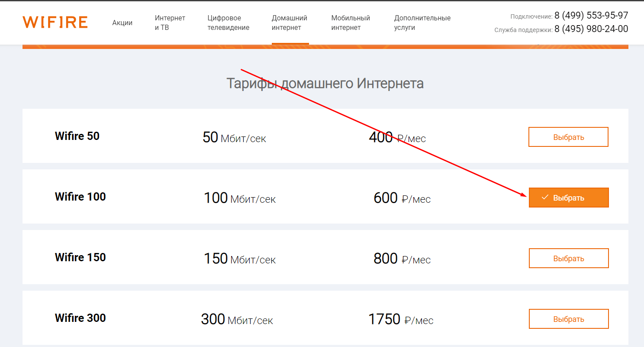Open the Акции menu item

[x=122, y=23]
